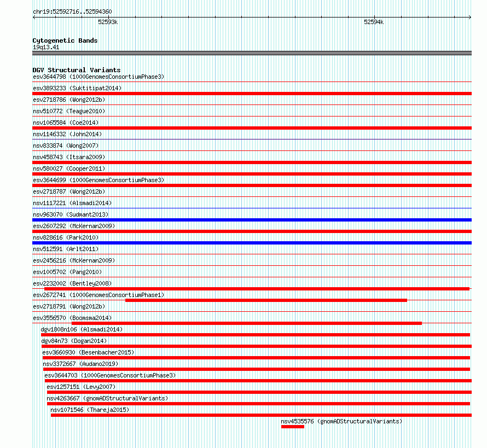Click nsv3372667 (Audano2019) label
The width and height of the screenshot is (487, 448).
[x=80, y=364]
